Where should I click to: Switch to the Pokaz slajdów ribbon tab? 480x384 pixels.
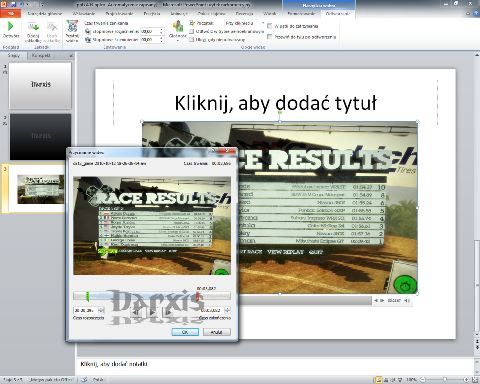point(212,13)
